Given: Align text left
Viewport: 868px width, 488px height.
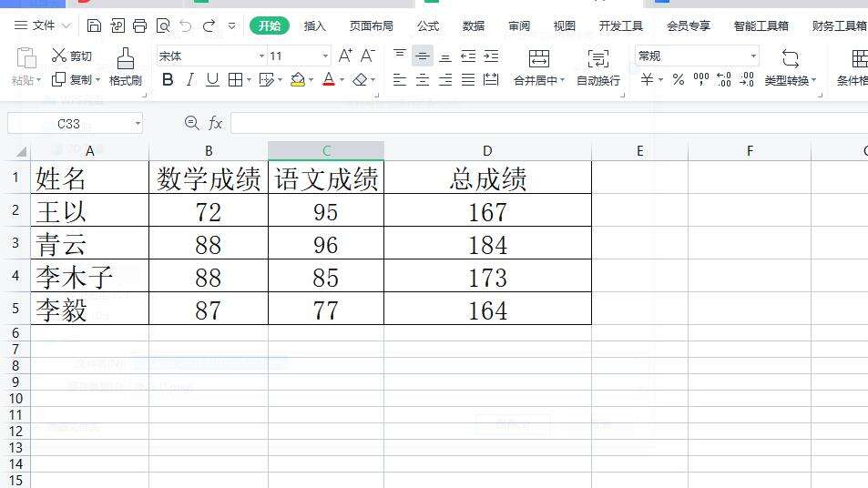Looking at the screenshot, I should [x=400, y=80].
